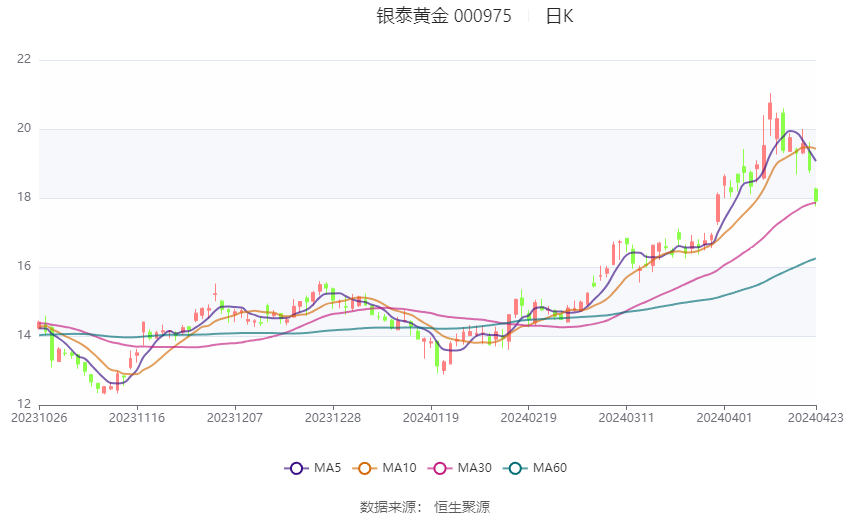Click the 20240311 x-axis date label
This screenshot has width=850, height=517.
(626, 418)
